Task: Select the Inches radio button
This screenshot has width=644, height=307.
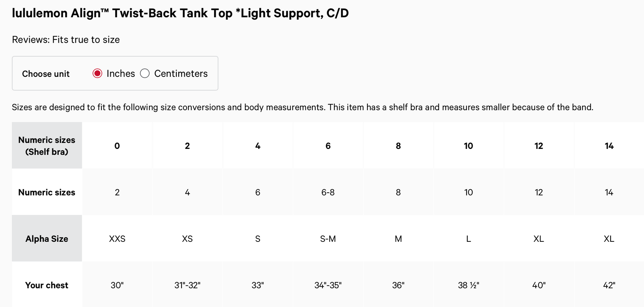Action: click(97, 74)
